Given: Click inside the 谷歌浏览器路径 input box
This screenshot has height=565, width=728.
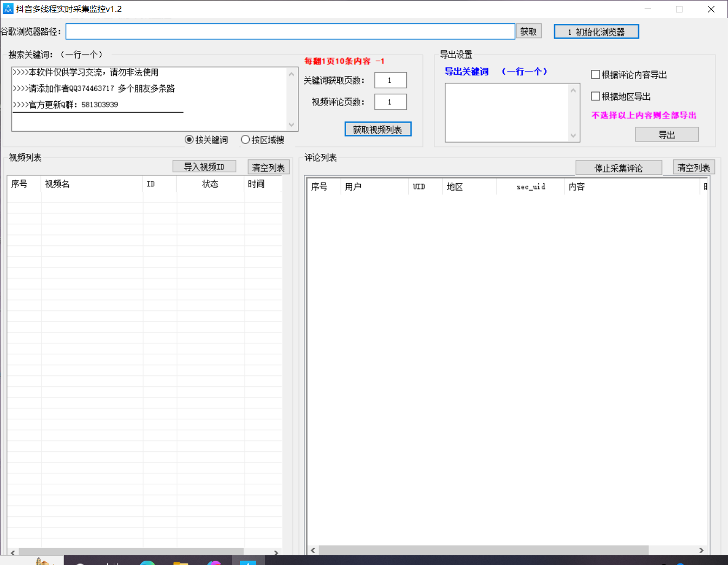Looking at the screenshot, I should 290,31.
